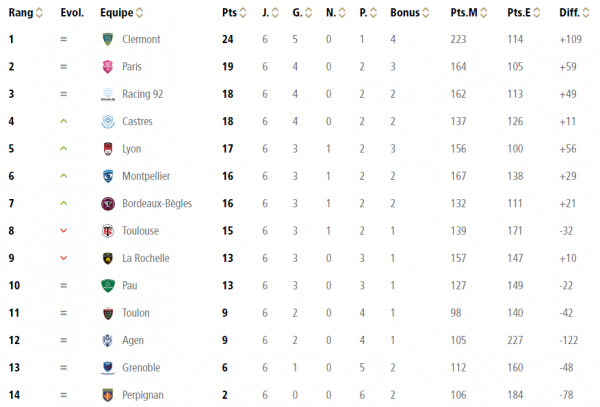600x407 pixels.
Task: Click the Lyon team logo
Action: point(107,149)
